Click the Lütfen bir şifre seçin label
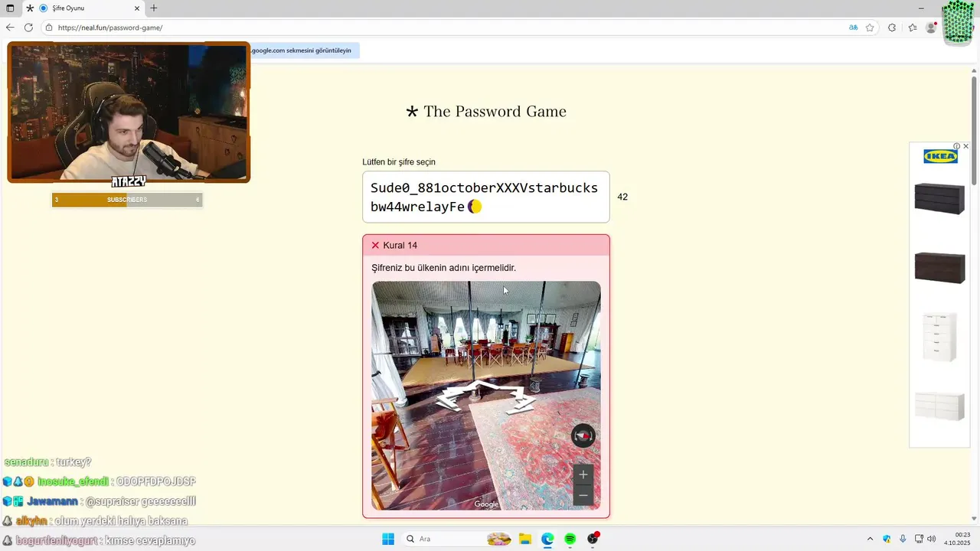980x551 pixels. 399,162
